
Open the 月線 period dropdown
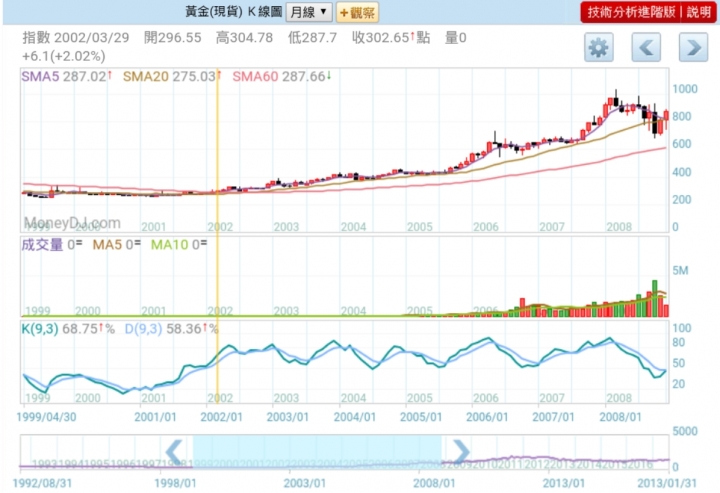(309, 12)
